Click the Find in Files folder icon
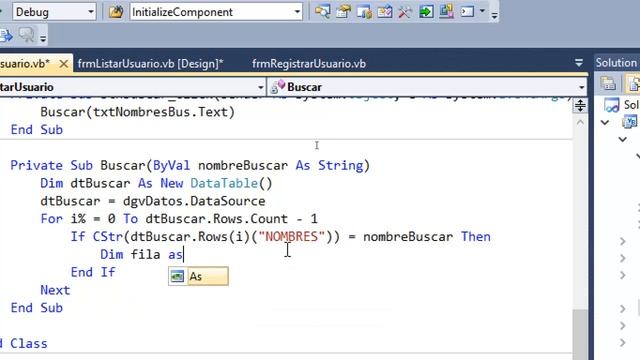The image size is (640, 360). click(116, 12)
